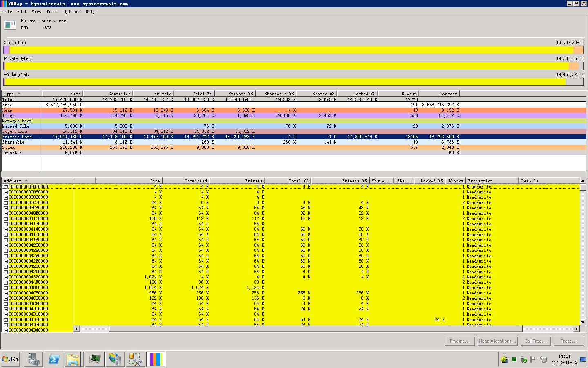
Task: Open the Options menu
Action: [72, 12]
